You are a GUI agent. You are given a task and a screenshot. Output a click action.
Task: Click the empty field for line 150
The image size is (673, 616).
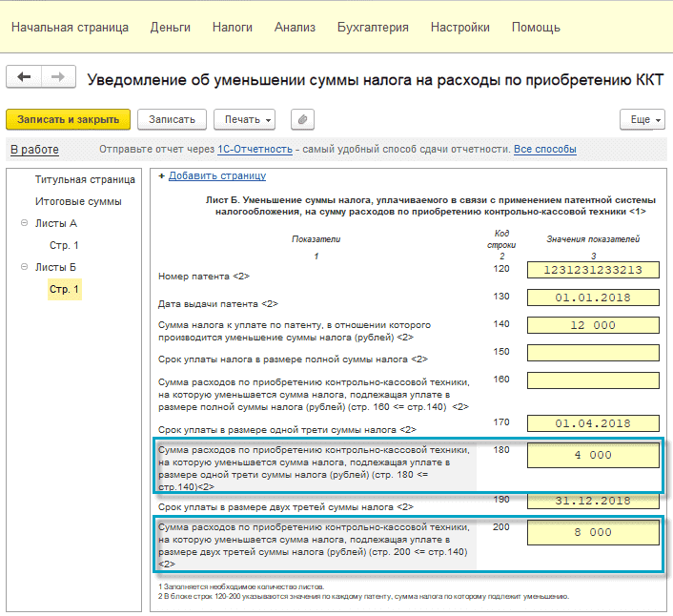point(593,353)
